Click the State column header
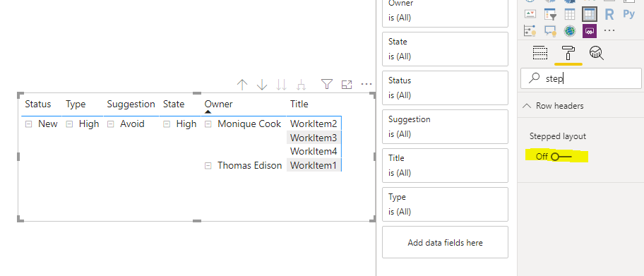644x276 pixels. click(x=174, y=104)
